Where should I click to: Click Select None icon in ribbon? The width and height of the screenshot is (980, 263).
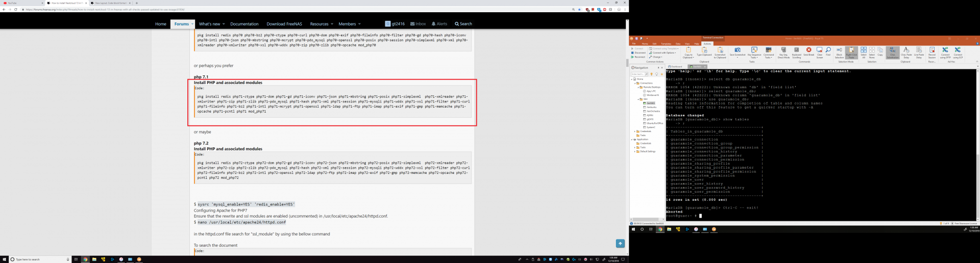pyautogui.click(x=872, y=50)
